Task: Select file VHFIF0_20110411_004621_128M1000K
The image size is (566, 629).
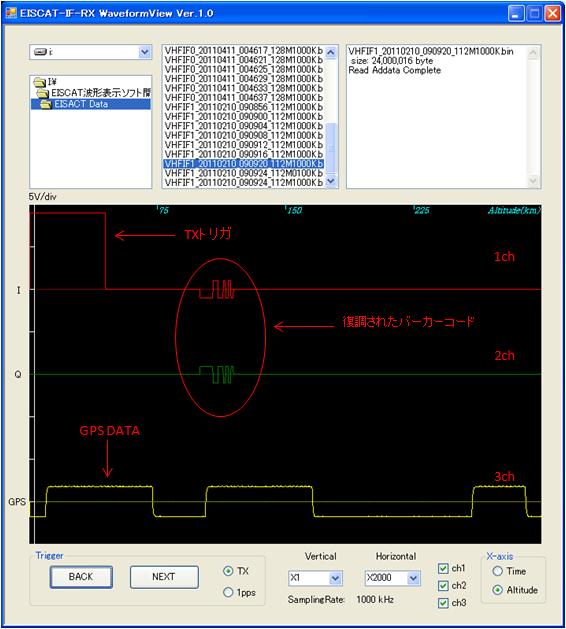Action: coord(243,60)
